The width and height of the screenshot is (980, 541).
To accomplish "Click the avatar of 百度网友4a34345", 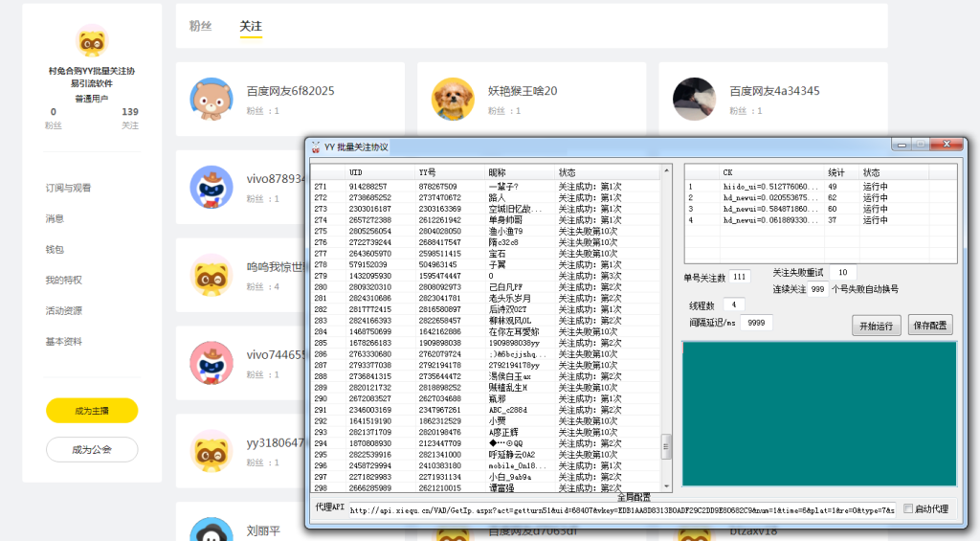I will pos(694,99).
